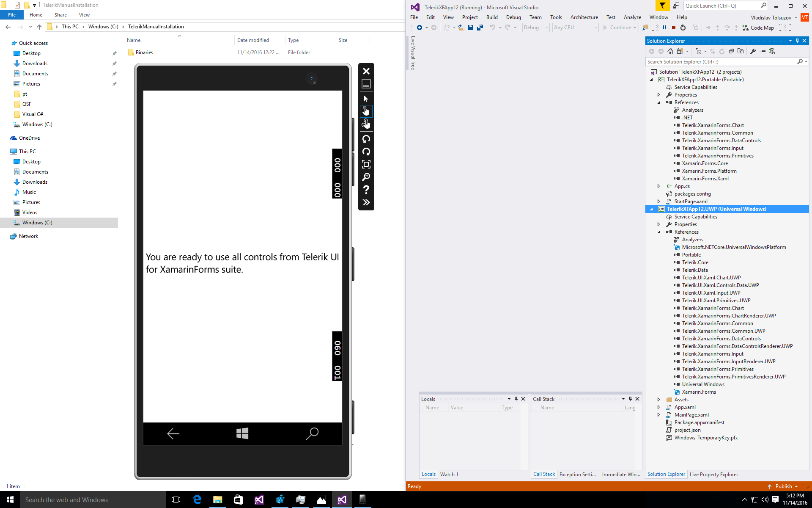Tap the phone Search magnifier button
Viewport: 812px width, 508px height.
pos(312,433)
